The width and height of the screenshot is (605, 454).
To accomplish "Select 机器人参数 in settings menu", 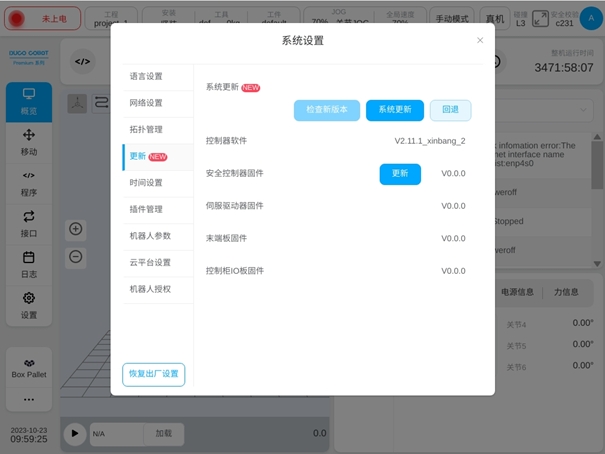I will click(150, 236).
